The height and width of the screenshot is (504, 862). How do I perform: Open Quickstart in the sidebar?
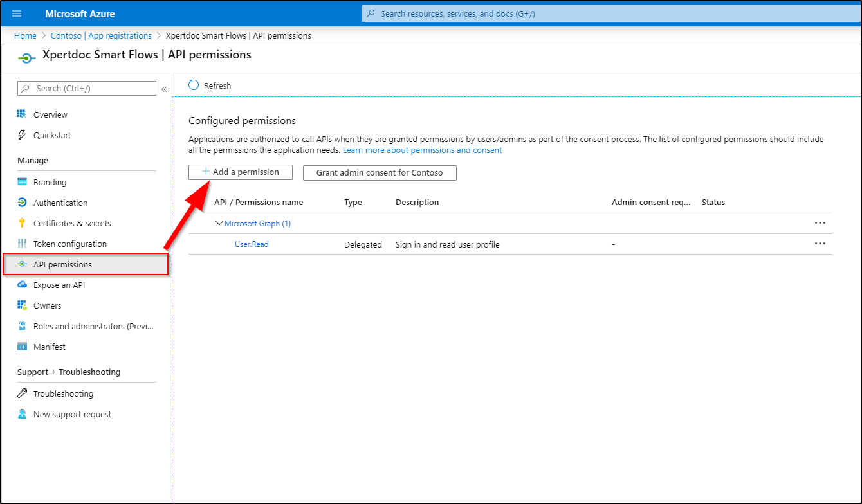tap(52, 135)
